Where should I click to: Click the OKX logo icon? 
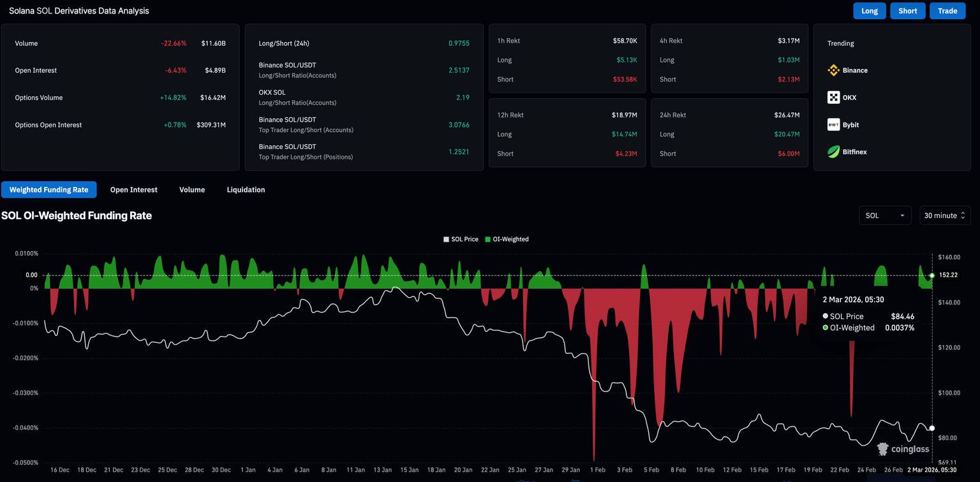tap(833, 98)
